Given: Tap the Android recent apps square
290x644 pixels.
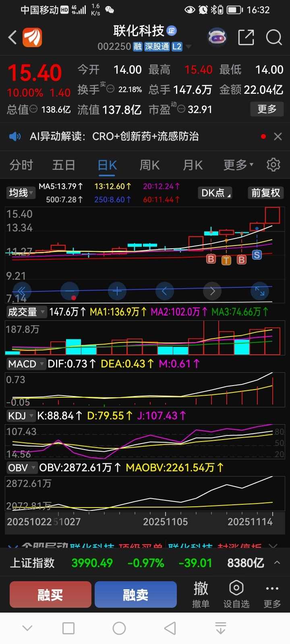Looking at the screenshot, I should [68, 628].
